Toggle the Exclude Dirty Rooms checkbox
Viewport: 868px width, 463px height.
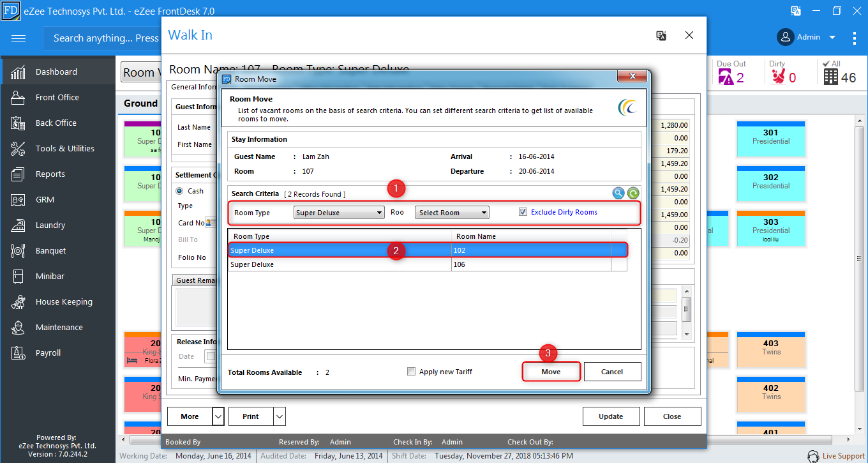point(523,212)
